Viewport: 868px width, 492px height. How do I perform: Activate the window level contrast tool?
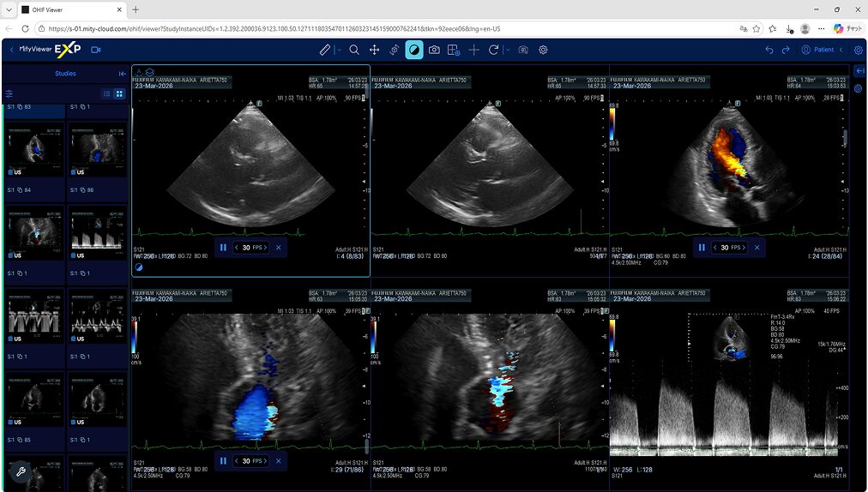click(x=414, y=50)
